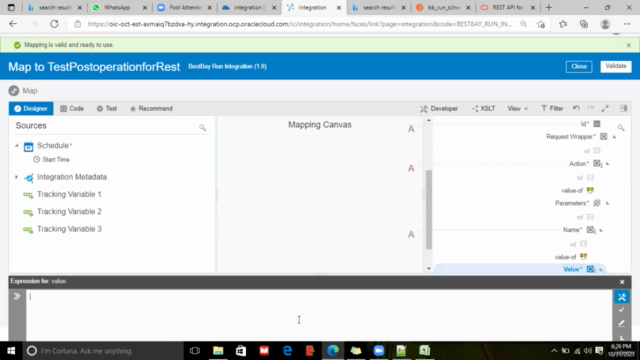Collapse the Name target node
The height and width of the screenshot is (360, 640).
pos(601,231)
